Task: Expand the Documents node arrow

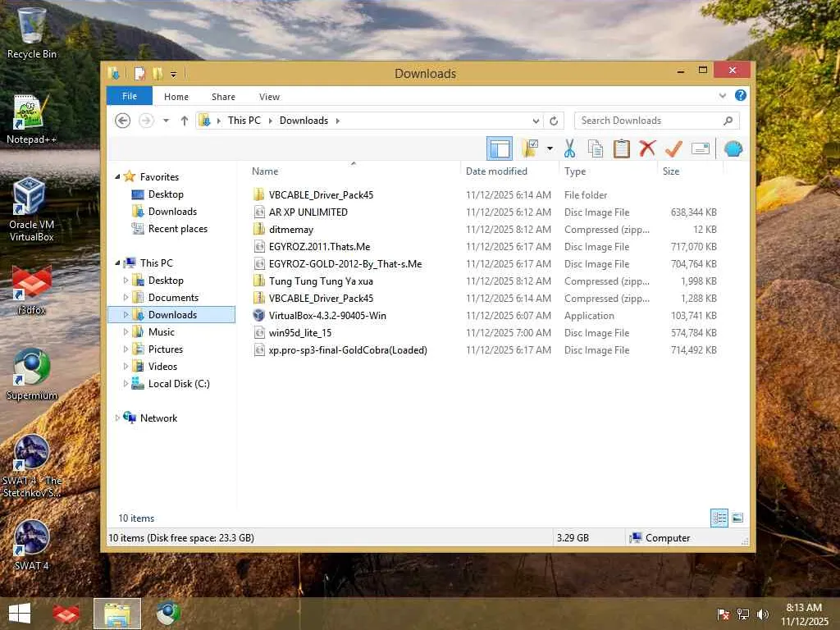Action: [126, 297]
